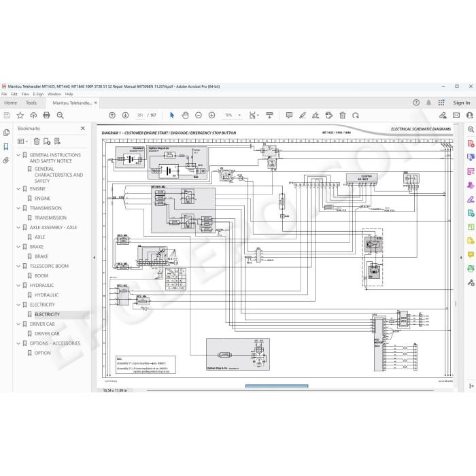Open the Sign document tool
476x476 pixels.
[x=316, y=116]
